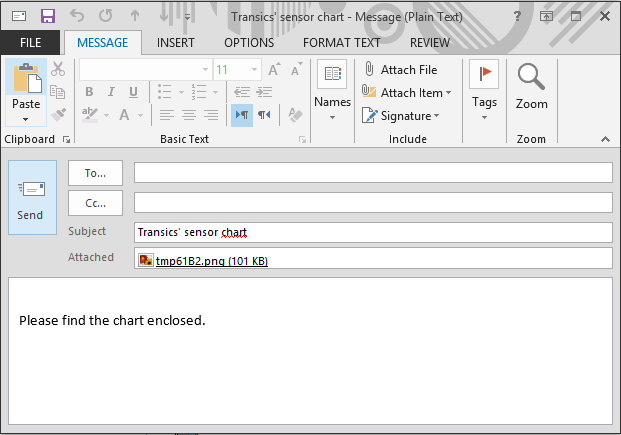Toggle left-to-right text direction
Image resolution: width=621 pixels, height=435 pixels.
pos(241,115)
